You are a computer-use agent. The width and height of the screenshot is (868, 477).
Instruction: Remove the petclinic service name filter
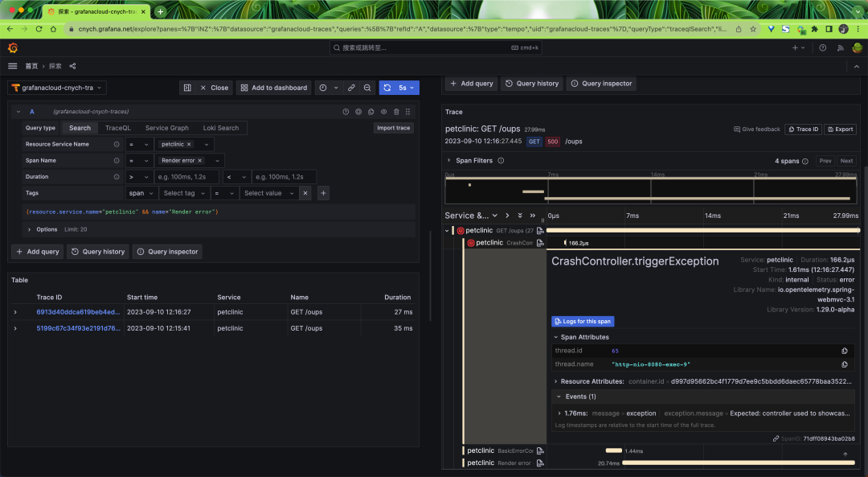[189, 144]
